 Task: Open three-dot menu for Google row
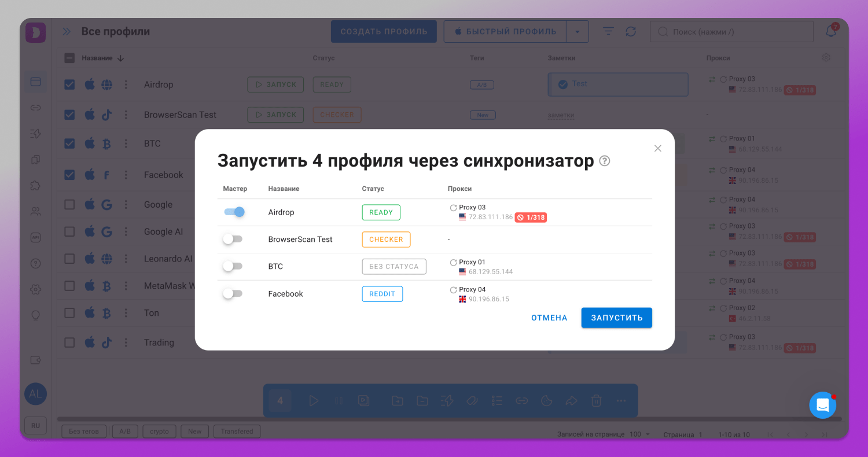pyautogui.click(x=126, y=204)
